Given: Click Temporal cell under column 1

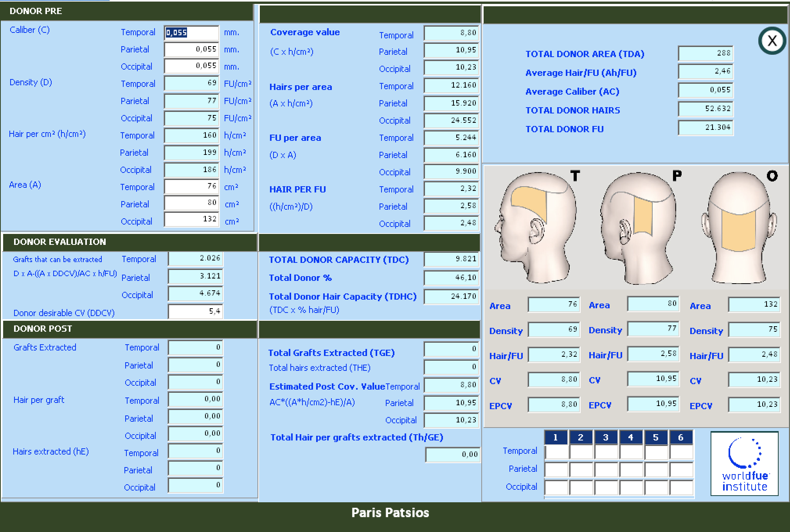Looking at the screenshot, I should pyautogui.click(x=556, y=452).
